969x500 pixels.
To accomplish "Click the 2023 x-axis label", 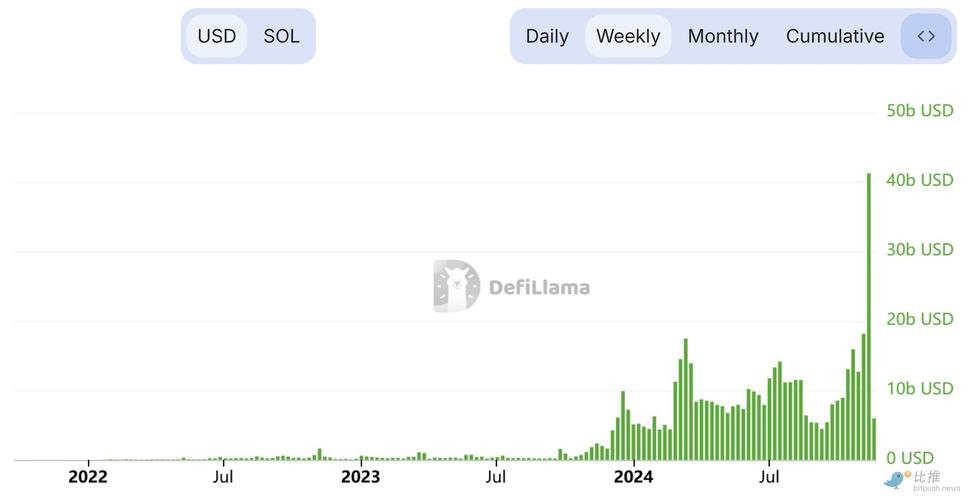I will click(361, 477).
